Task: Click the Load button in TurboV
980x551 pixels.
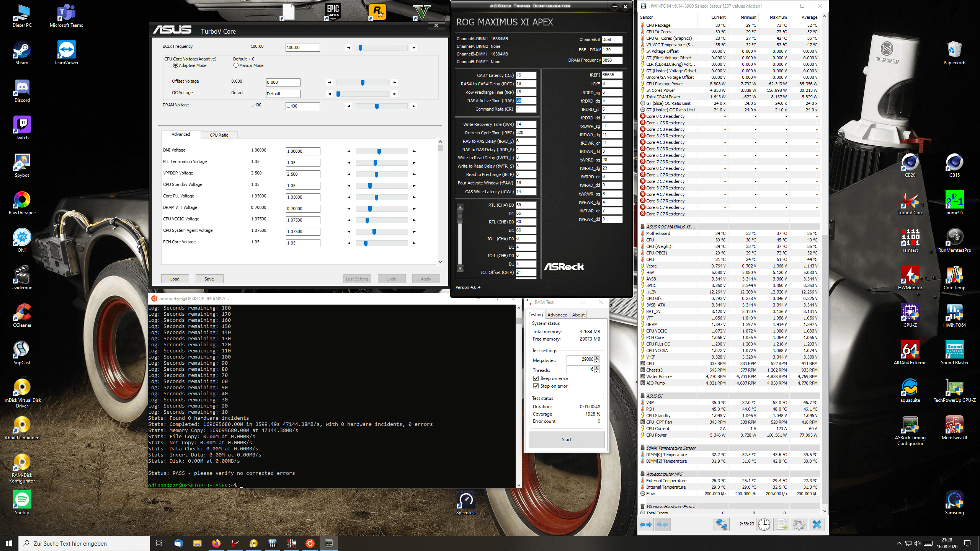Action: (175, 279)
